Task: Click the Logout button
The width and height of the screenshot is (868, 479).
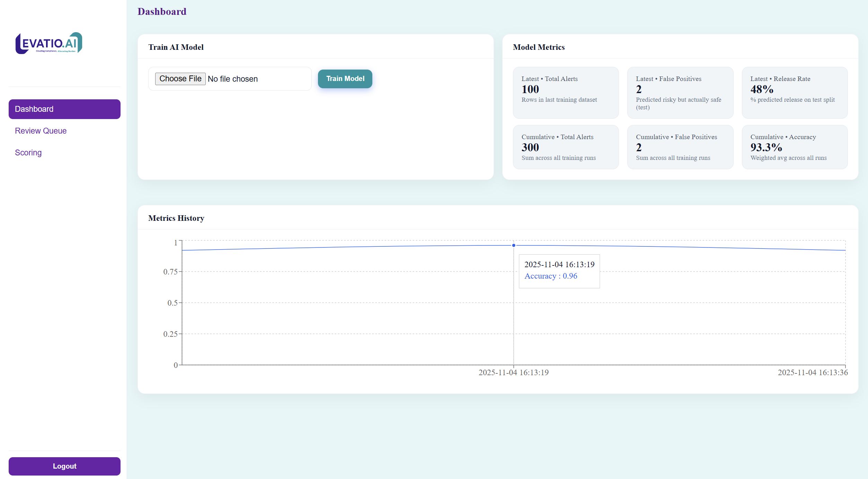Action: [x=64, y=466]
